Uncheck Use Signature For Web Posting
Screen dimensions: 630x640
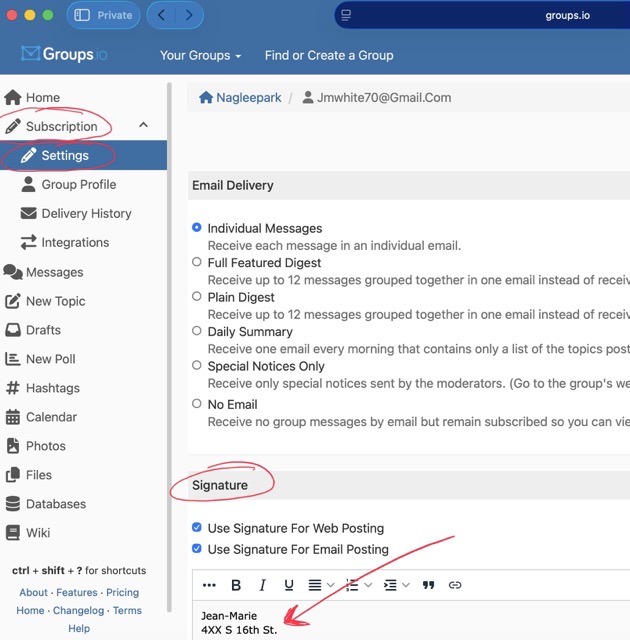[x=197, y=528]
